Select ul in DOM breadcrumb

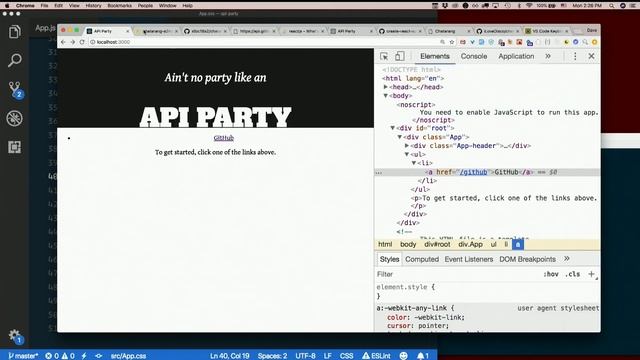[493, 244]
